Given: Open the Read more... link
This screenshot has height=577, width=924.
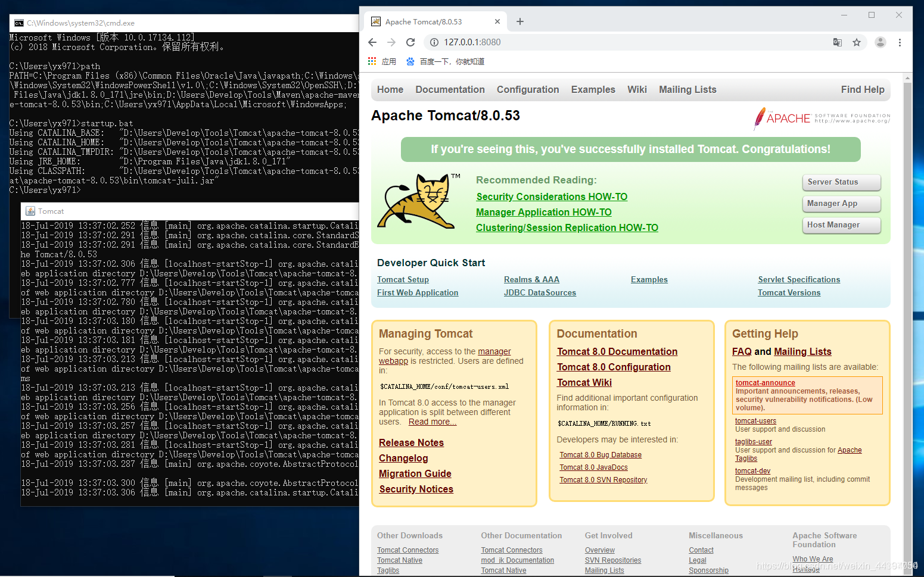Looking at the screenshot, I should 433,422.
